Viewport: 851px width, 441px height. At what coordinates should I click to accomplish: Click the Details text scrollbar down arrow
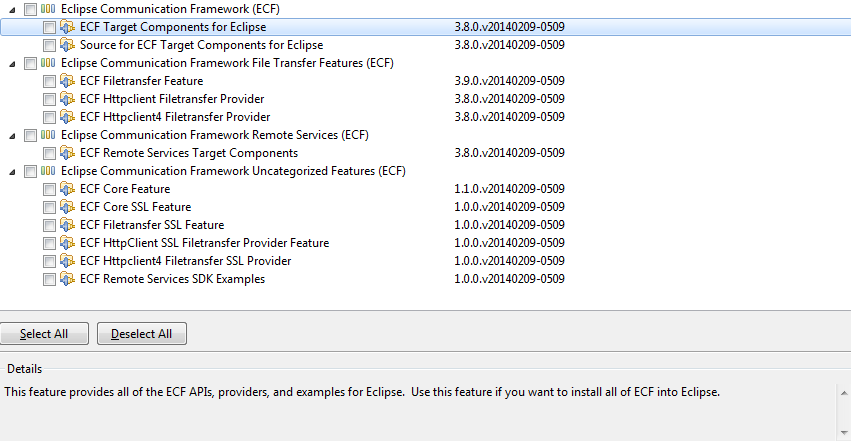coord(844,432)
